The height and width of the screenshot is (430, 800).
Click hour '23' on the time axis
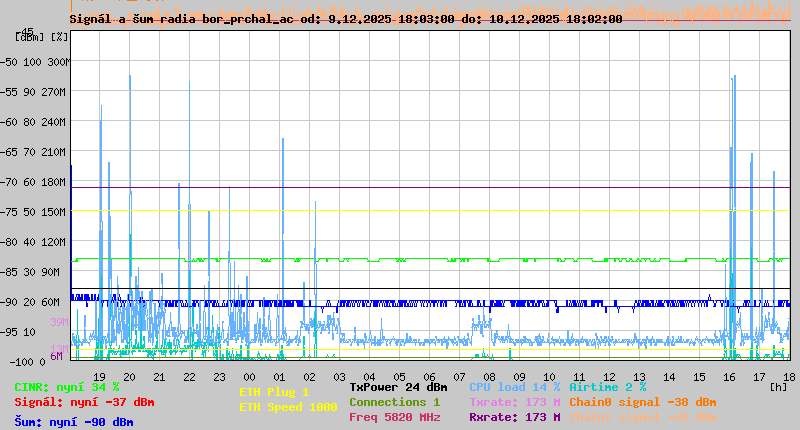coord(219,377)
